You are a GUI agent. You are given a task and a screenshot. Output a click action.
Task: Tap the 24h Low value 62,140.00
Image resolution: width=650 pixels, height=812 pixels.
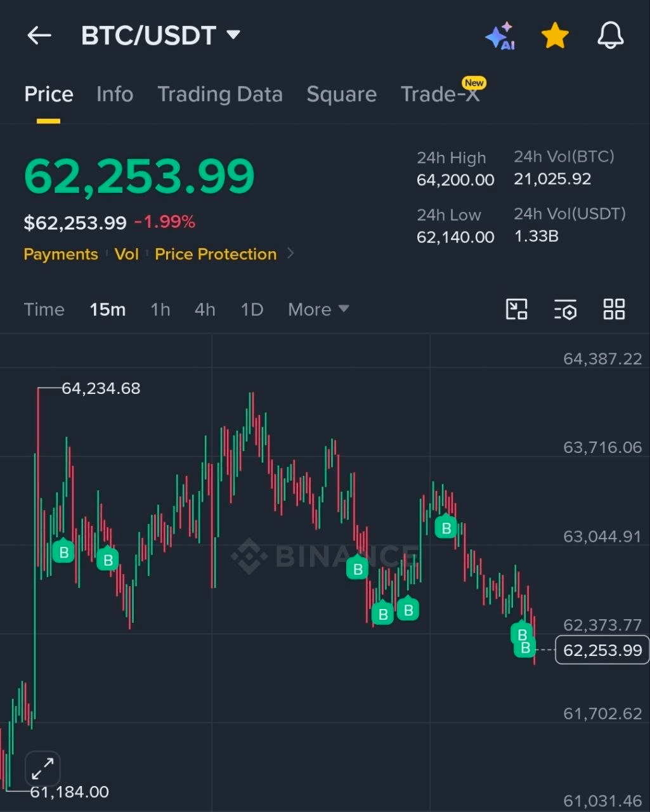(x=455, y=237)
